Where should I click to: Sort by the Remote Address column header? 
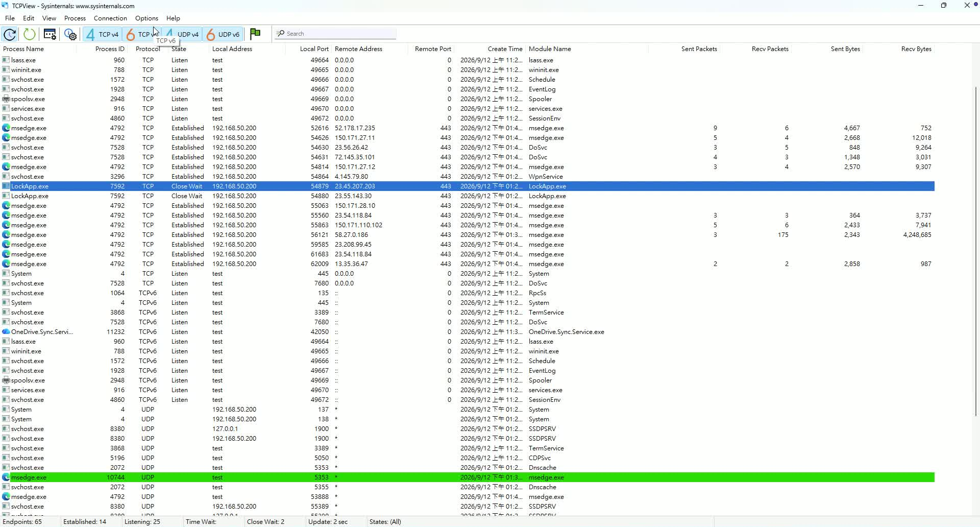click(x=370, y=49)
